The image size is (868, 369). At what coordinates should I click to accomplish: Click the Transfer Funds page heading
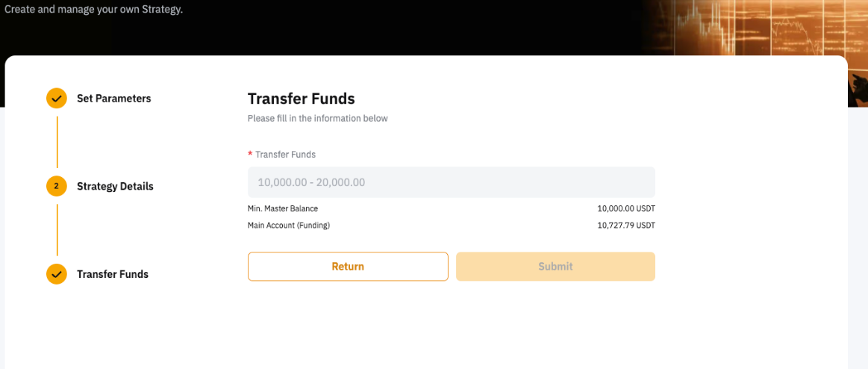(301, 99)
